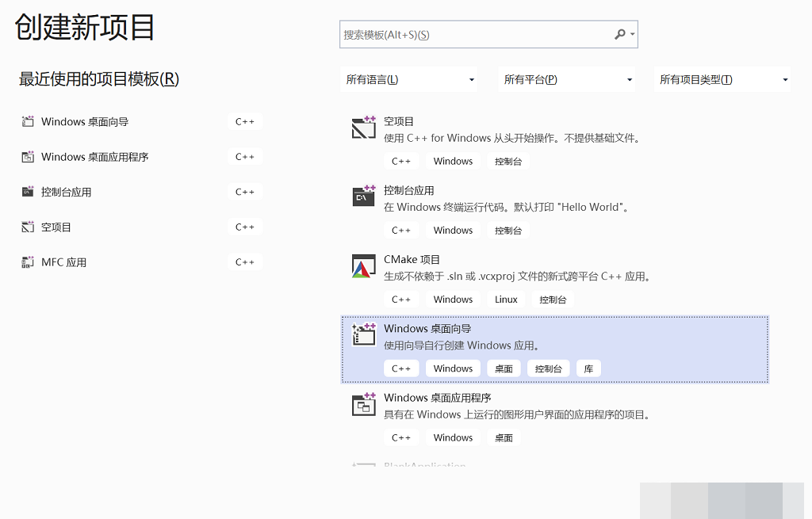Click recent Windows 桌面向导 template icon
This screenshot has height=519, width=812.
point(28,121)
